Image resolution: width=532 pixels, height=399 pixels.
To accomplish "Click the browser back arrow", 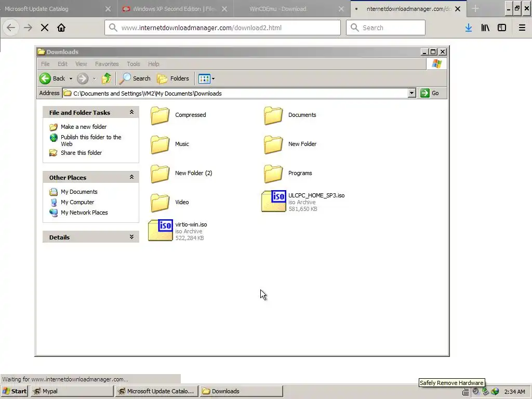I will tap(11, 28).
